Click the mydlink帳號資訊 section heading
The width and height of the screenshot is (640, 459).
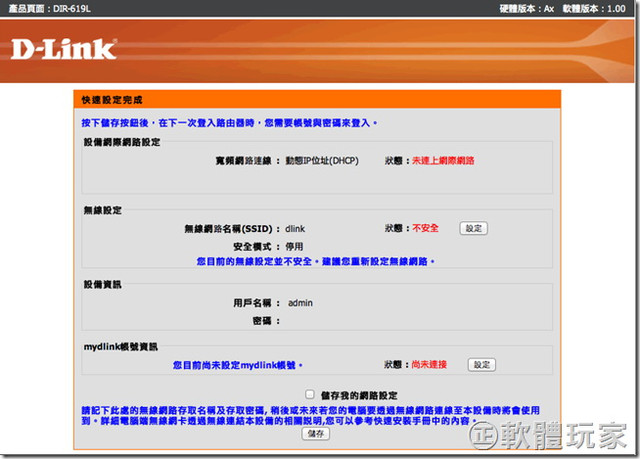pos(121,347)
